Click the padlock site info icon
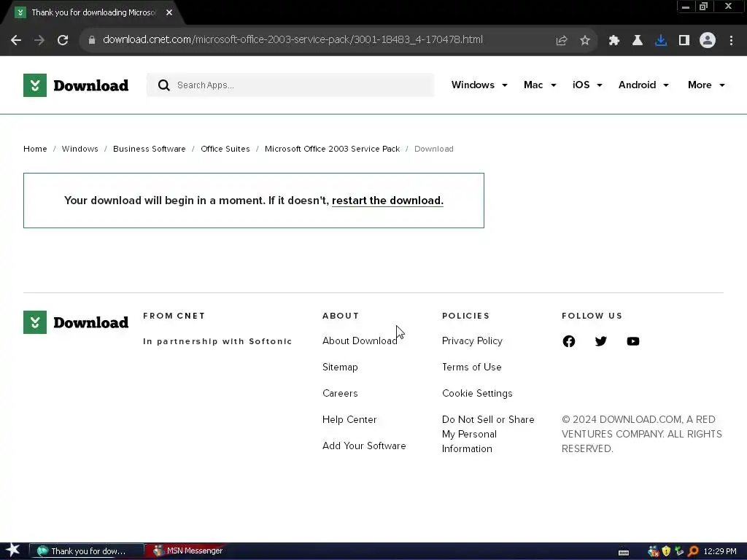747x560 pixels. coord(92,40)
